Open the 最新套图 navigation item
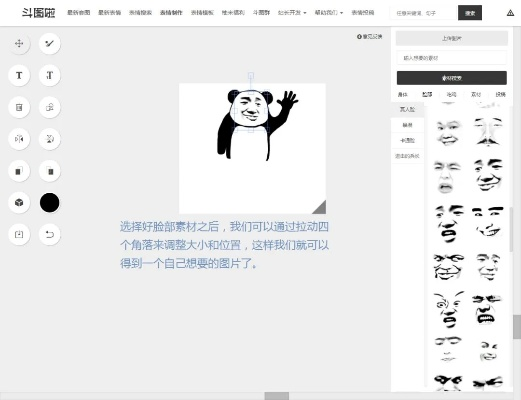521x400 pixels. pos(79,13)
